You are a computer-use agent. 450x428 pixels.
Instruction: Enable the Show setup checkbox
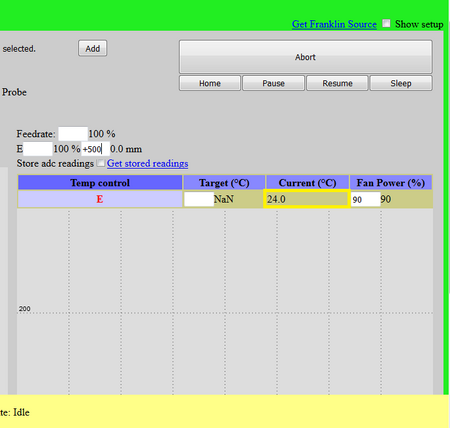click(x=386, y=23)
